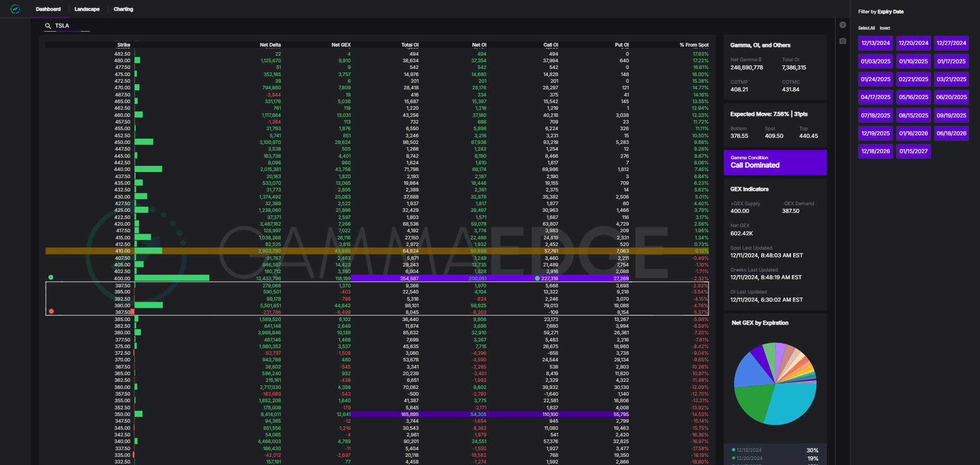Open the Charting tab

pos(123,9)
